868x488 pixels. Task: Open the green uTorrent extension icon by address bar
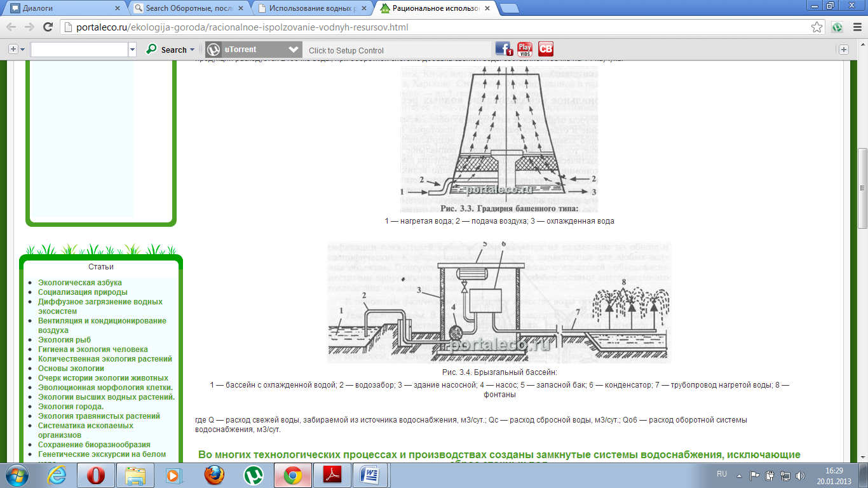click(837, 27)
